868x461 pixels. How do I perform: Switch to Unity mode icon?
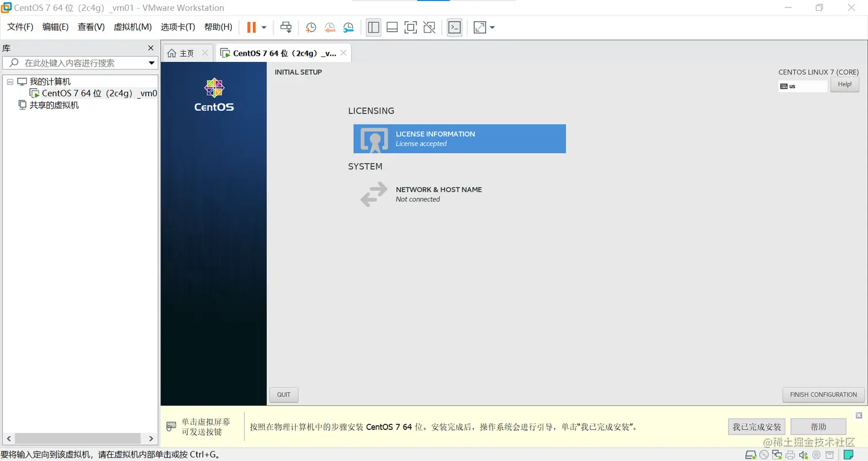pyautogui.click(x=429, y=27)
